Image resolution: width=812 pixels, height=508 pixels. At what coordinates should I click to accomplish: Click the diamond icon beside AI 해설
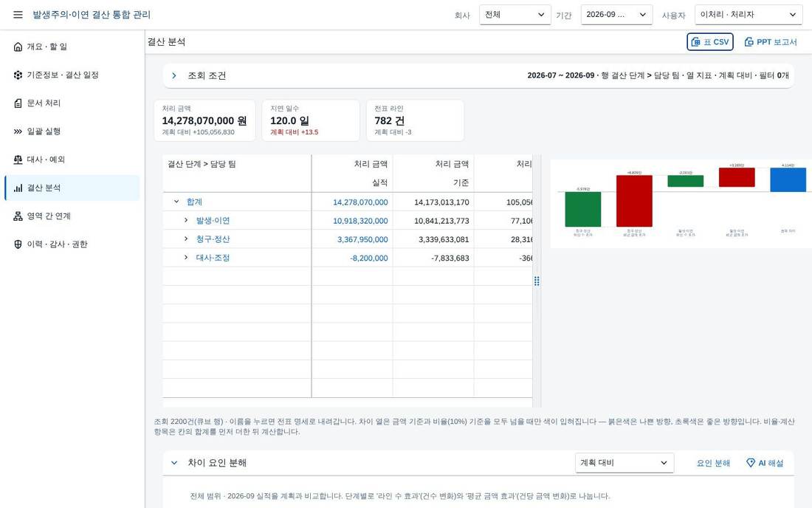751,462
